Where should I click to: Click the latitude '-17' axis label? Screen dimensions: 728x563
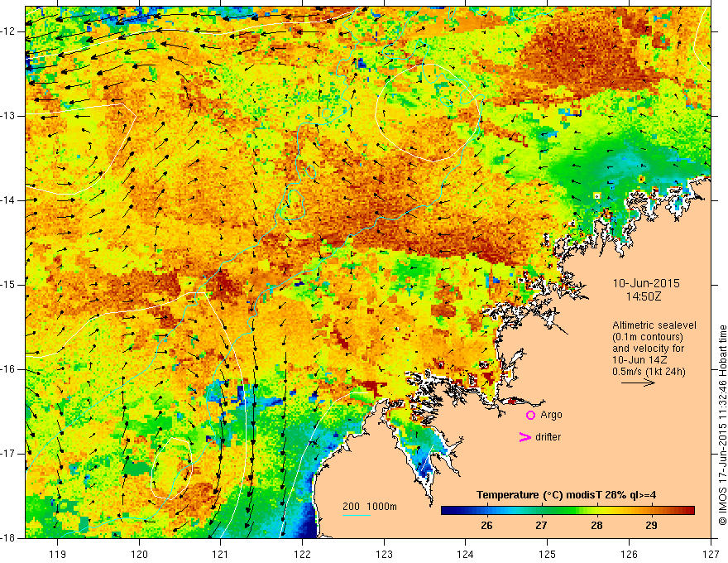[x=8, y=454]
